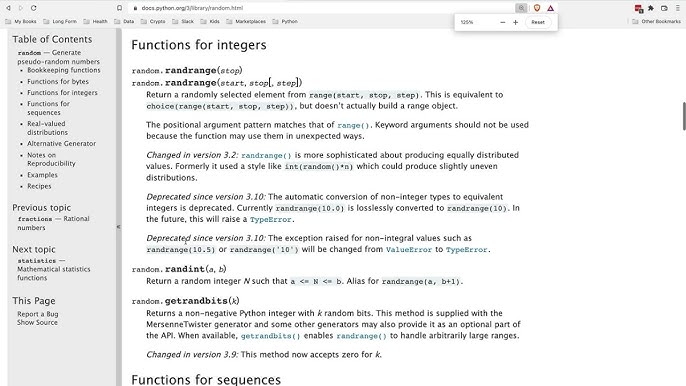686x386 pixels.
Task: Go to Functions for sequences in contents
Action: pyautogui.click(x=49, y=108)
